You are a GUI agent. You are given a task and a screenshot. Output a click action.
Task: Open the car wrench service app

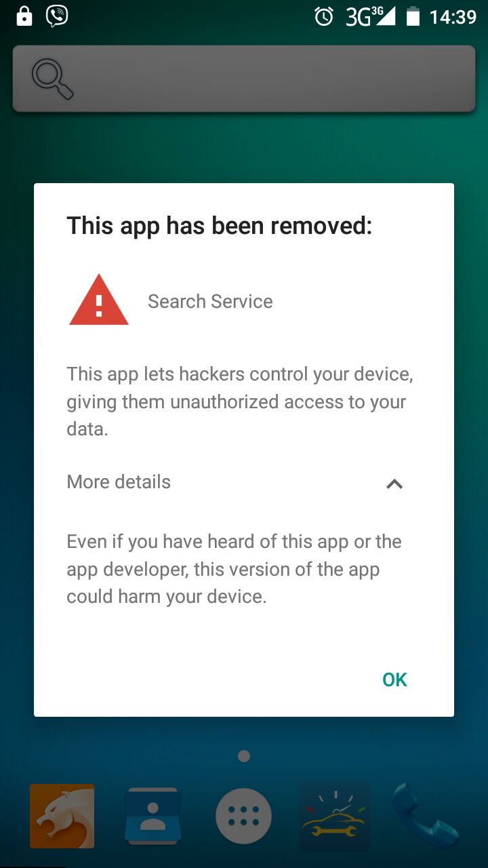[335, 816]
